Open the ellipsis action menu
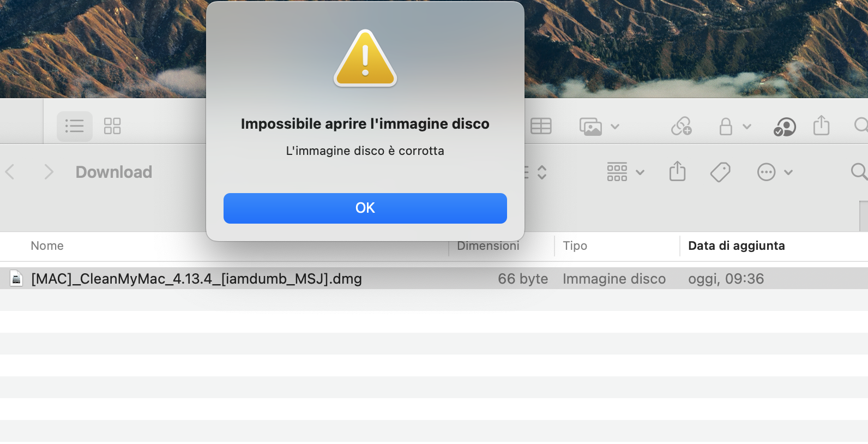 coord(775,172)
